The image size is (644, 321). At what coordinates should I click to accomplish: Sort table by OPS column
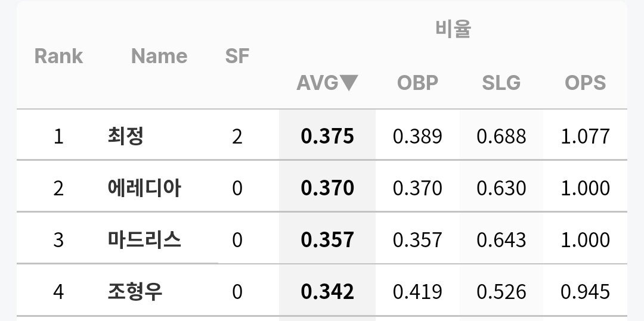click(586, 83)
